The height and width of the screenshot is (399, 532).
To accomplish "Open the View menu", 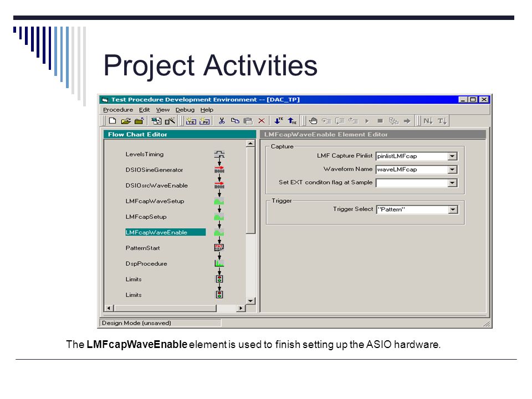I will (x=163, y=110).
